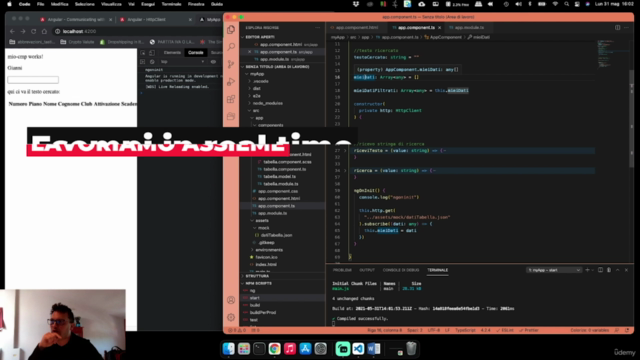Viewport: 640px width, 360px height.
Task: Open the Manage gear icon in VS Code
Action: coord(231,317)
